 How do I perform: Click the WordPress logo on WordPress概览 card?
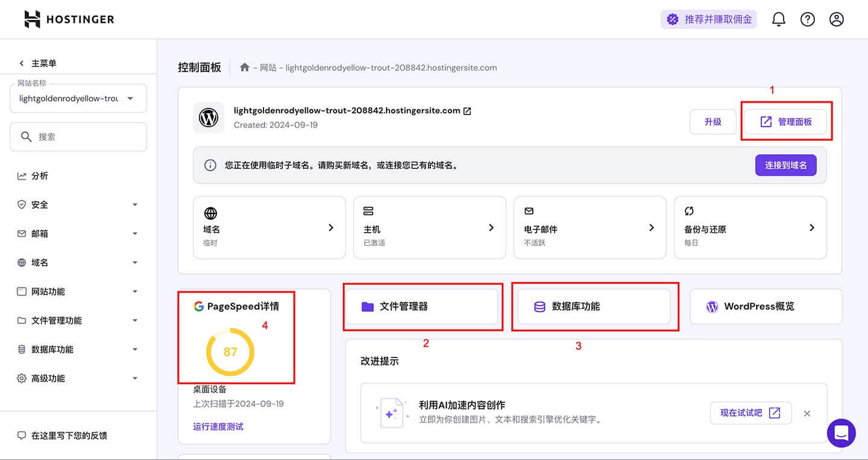tap(712, 307)
